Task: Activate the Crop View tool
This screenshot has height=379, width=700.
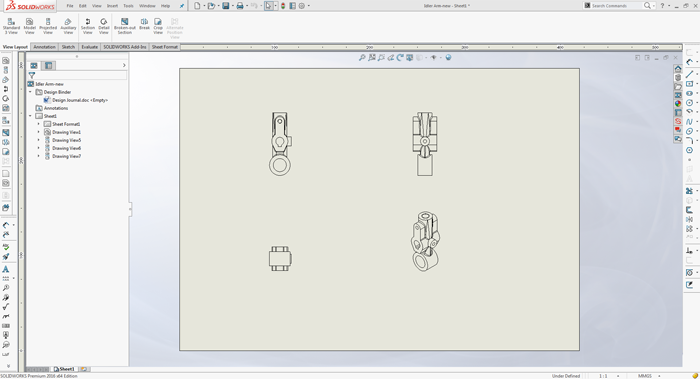Action: 158,26
